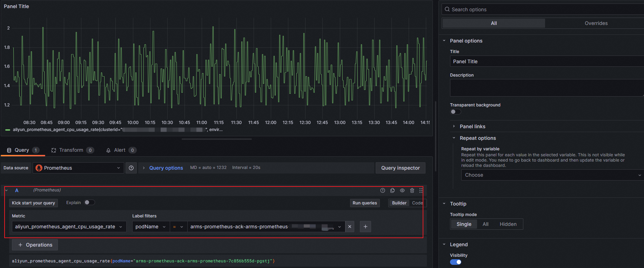This screenshot has width=644, height=268.
Task: Open query help icon in row A
Action: point(383,190)
